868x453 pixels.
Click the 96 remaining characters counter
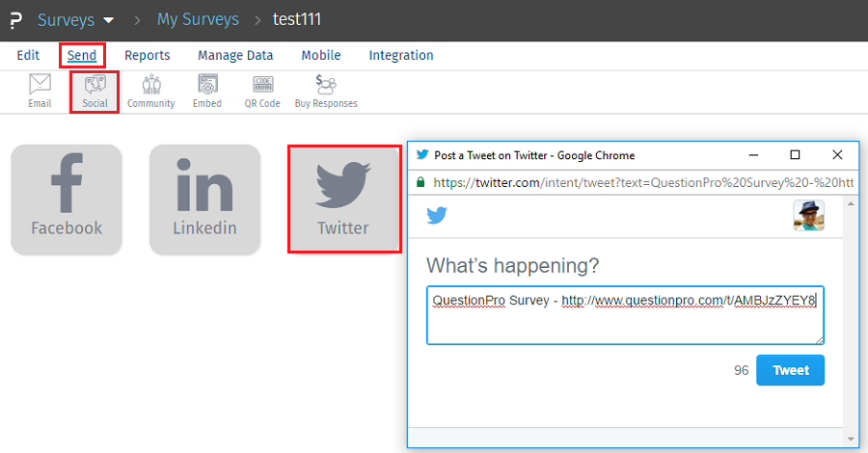point(742,370)
